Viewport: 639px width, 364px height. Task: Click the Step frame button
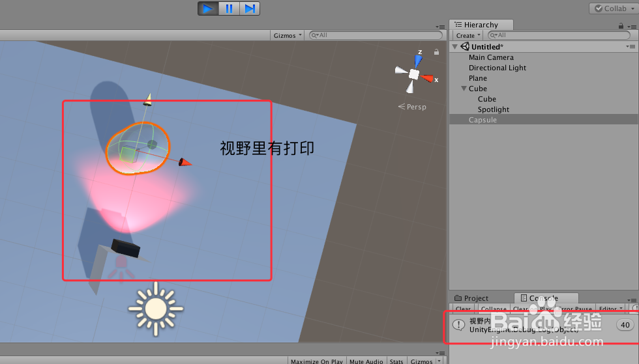pyautogui.click(x=249, y=8)
